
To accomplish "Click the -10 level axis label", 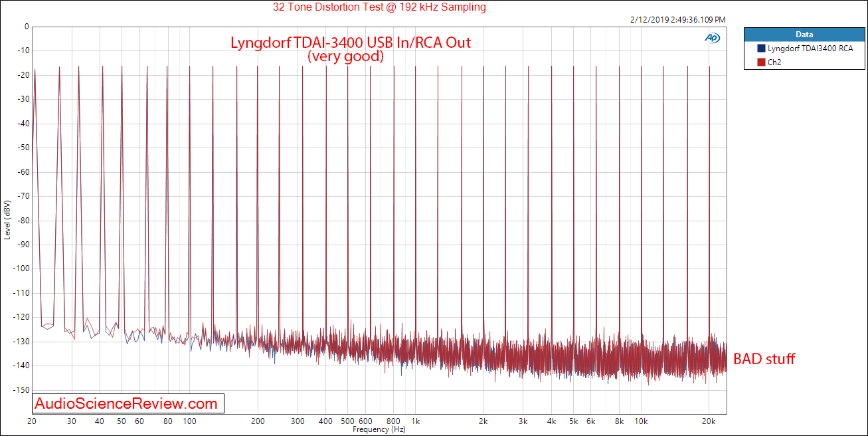I will [23, 51].
